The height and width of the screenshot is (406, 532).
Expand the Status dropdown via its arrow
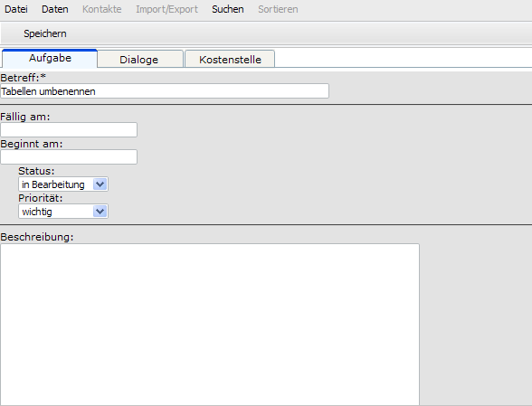point(100,184)
